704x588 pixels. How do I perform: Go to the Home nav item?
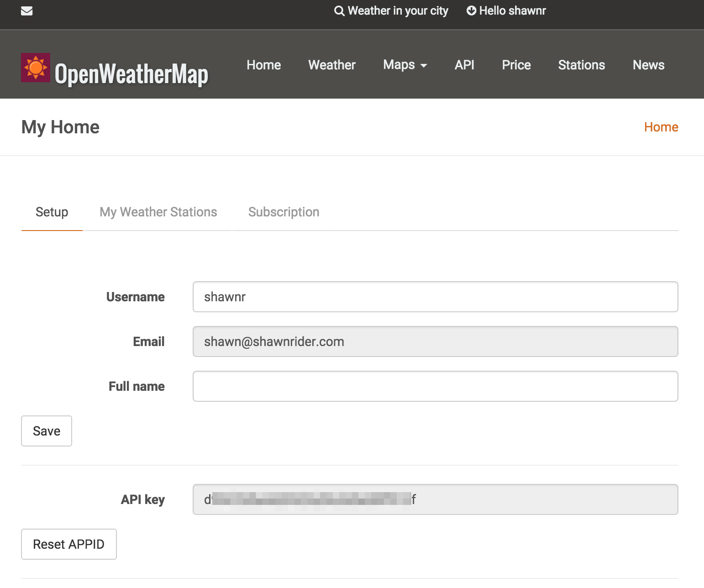coord(263,65)
